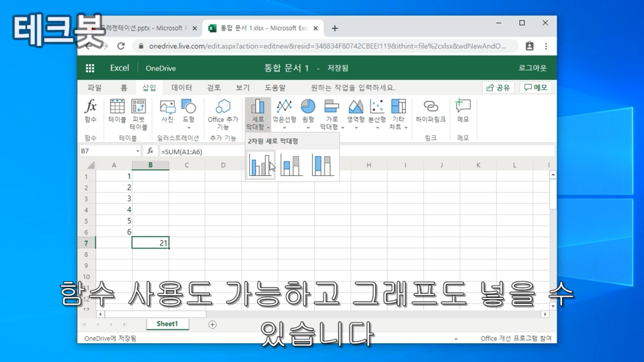Click the 원하는 작업을 입력하세요 search box
The height and width of the screenshot is (362, 644).
[353, 87]
